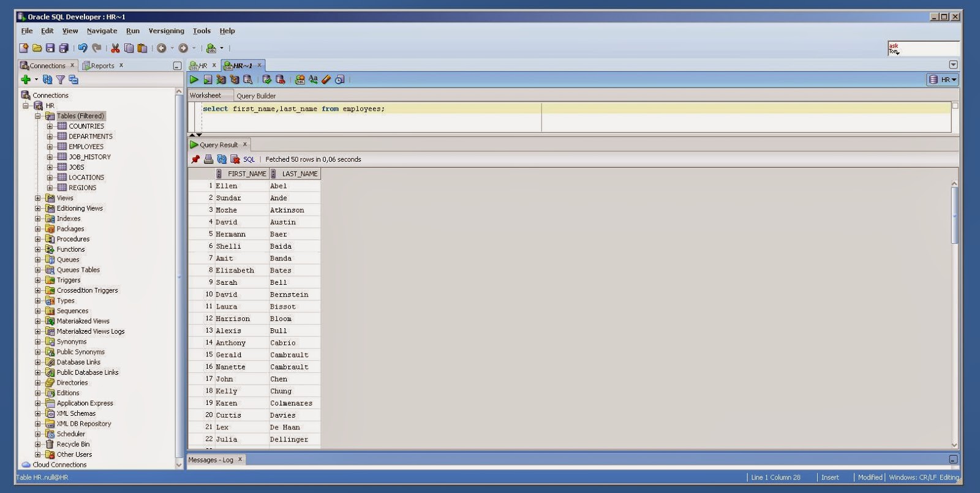Open the New Connection dropdown arrow
This screenshot has height=493, width=980.
36,80
